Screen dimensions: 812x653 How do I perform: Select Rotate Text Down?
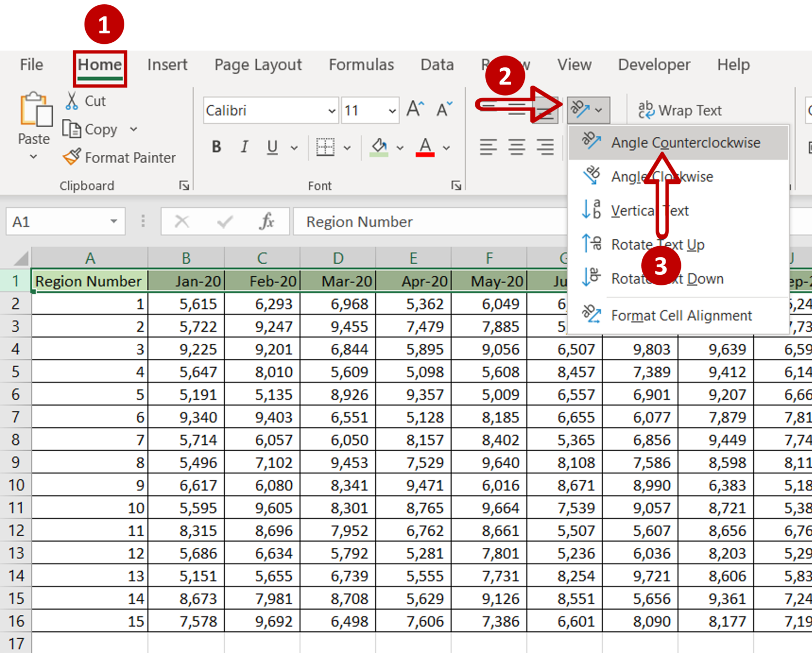[x=678, y=278]
